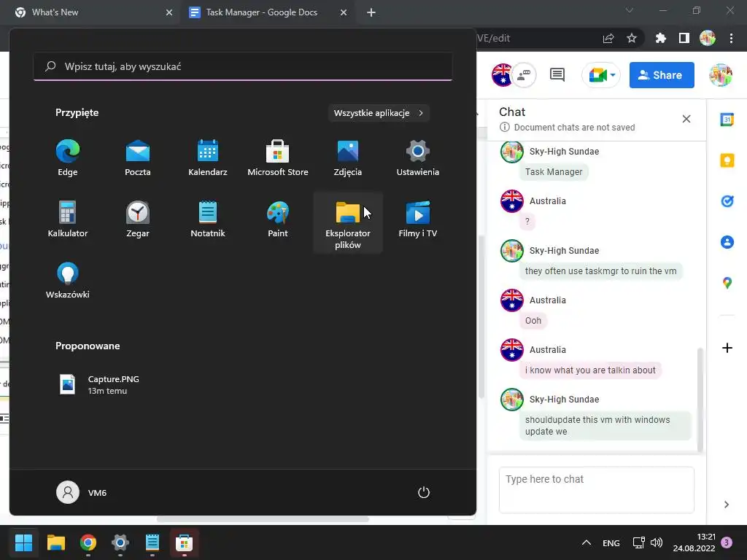The image size is (747, 560).
Task: Open Google Maps in the side panel
Action: pyautogui.click(x=727, y=283)
